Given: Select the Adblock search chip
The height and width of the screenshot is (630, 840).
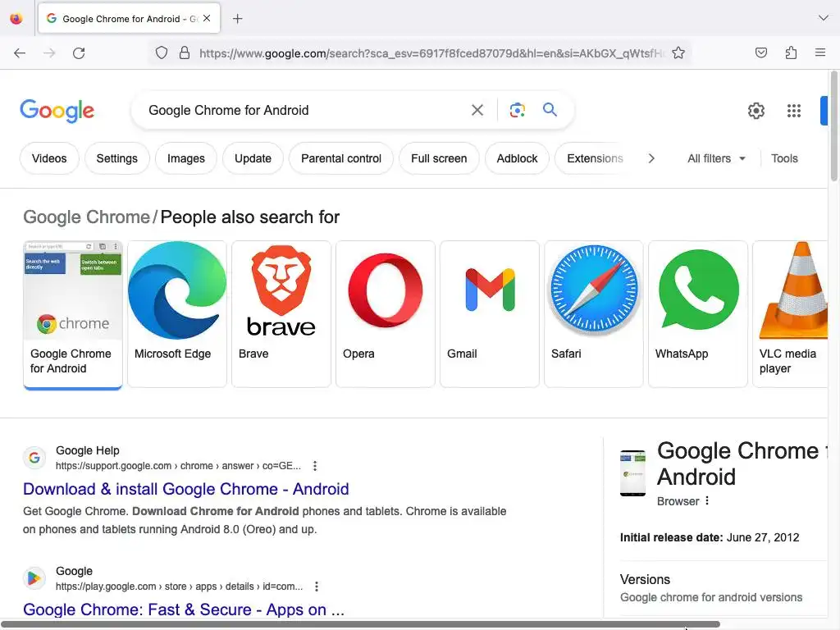Looking at the screenshot, I should pos(517,158).
